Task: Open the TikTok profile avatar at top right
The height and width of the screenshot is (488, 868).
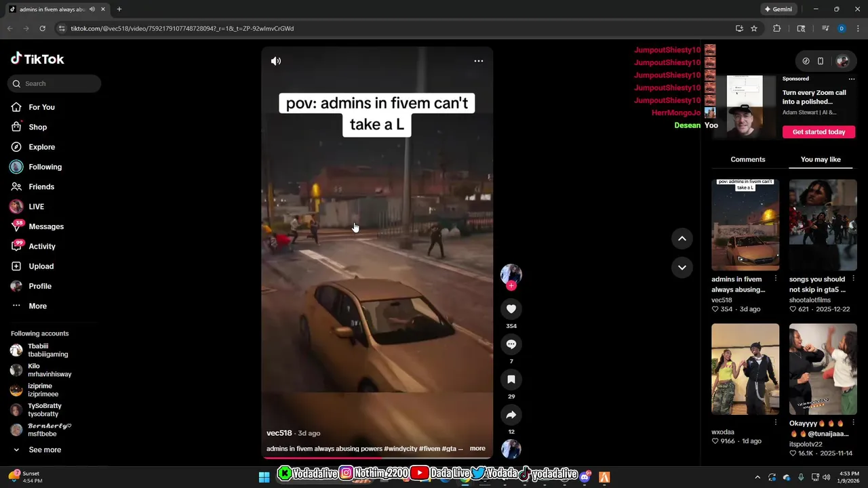Action: pyautogui.click(x=843, y=61)
